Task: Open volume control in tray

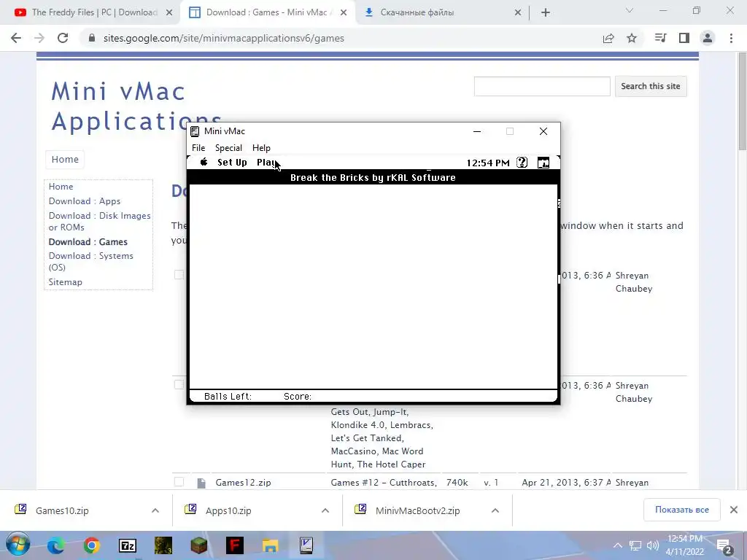Action: (652, 545)
